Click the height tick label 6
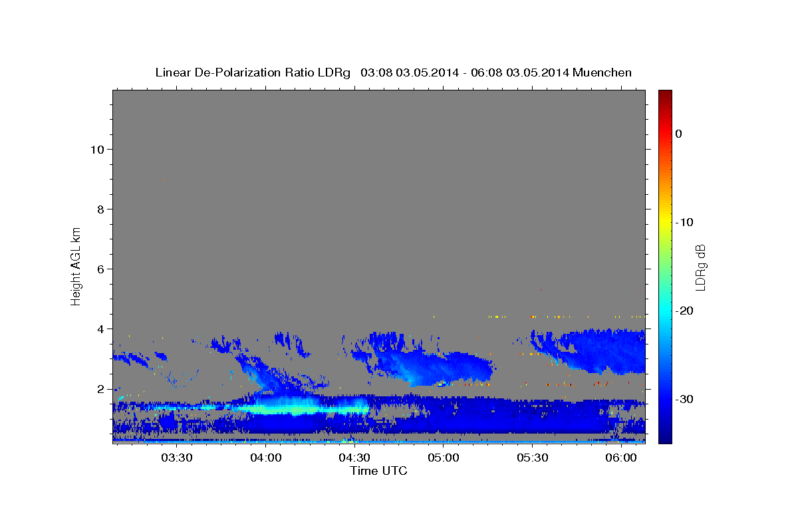This screenshot has width=798, height=532. (100, 269)
